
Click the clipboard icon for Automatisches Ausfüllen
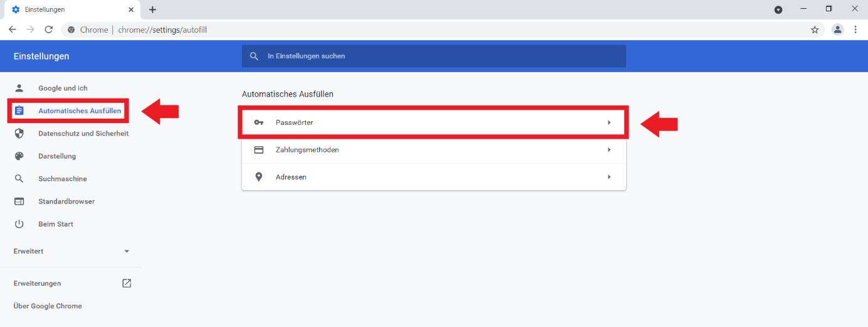19,111
